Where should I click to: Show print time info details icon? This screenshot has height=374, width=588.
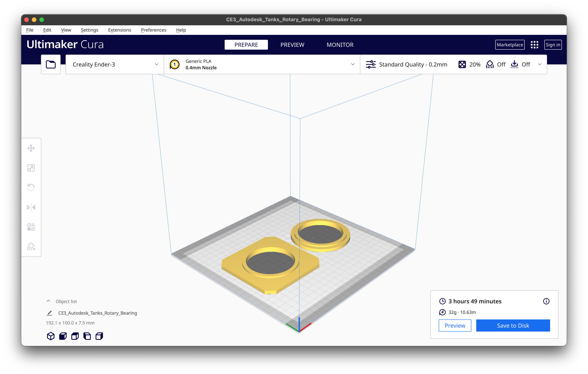[546, 301]
